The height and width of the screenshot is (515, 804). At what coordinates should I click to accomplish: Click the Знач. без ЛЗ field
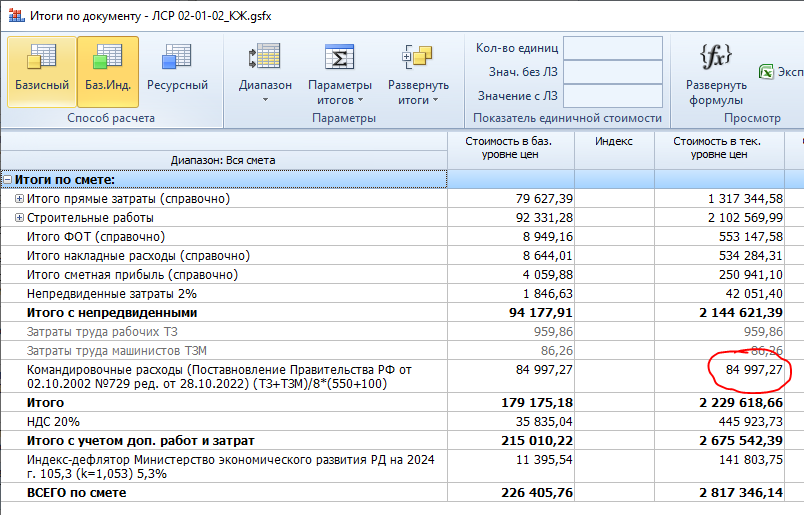pos(613,72)
